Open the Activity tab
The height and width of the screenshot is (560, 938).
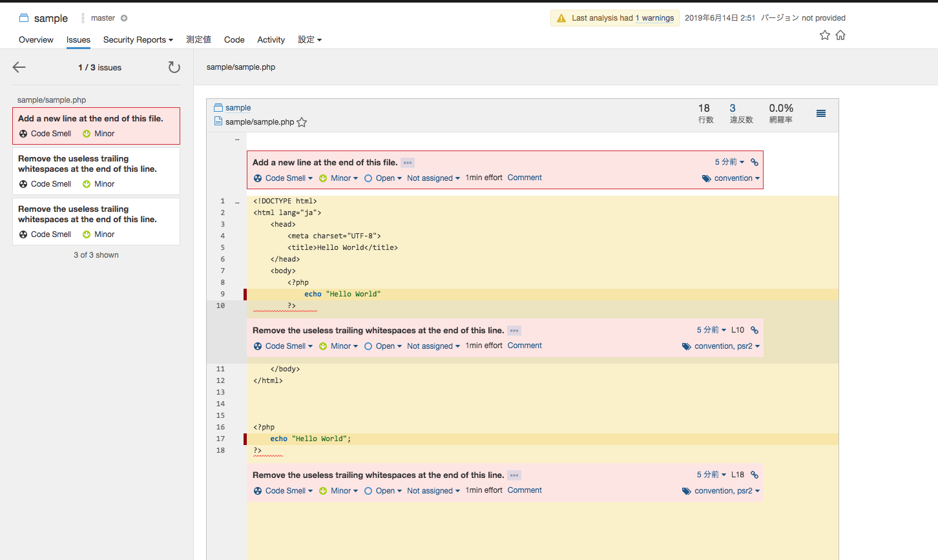coord(271,40)
